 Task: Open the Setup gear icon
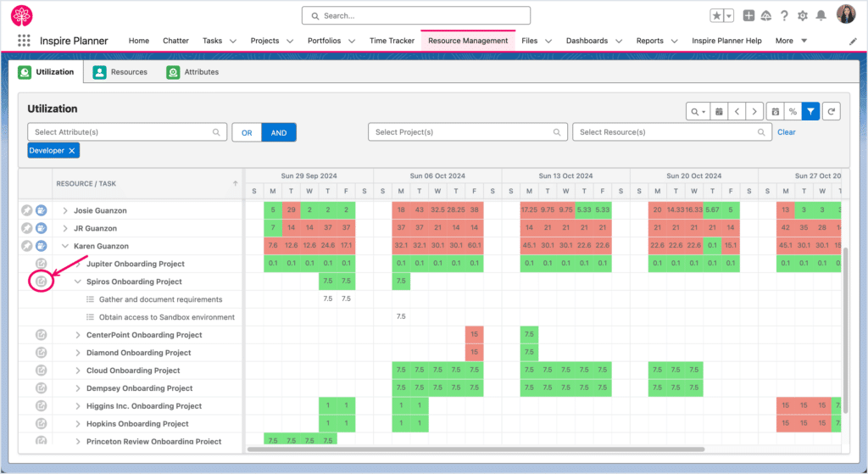coord(803,15)
